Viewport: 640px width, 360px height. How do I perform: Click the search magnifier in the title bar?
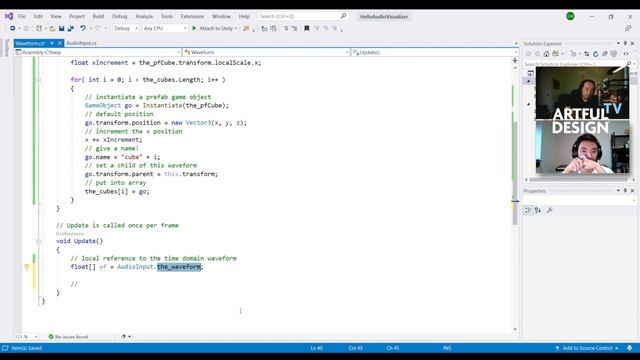pyautogui.click(x=344, y=16)
